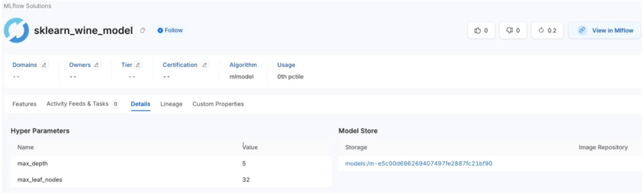Switch to the Features tab

pyautogui.click(x=24, y=104)
